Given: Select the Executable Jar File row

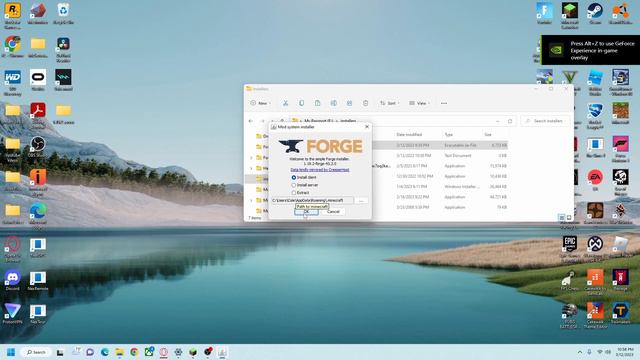Looking at the screenshot, I should (x=440, y=145).
